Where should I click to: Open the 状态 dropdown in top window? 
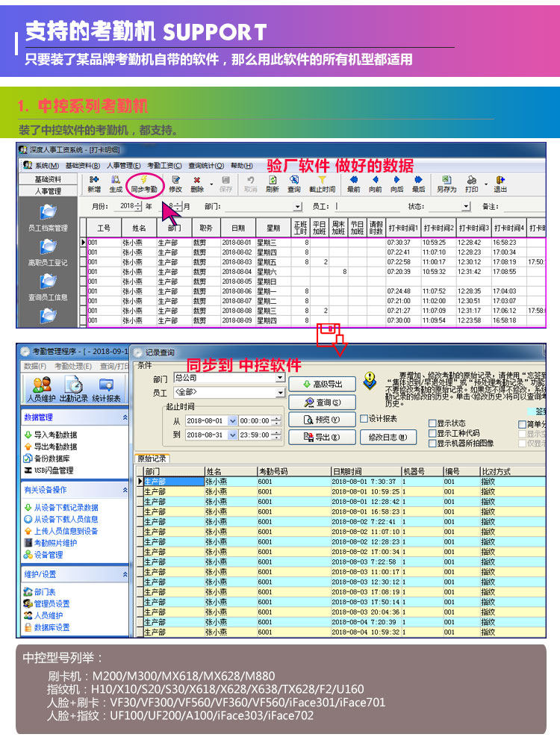coord(466,207)
